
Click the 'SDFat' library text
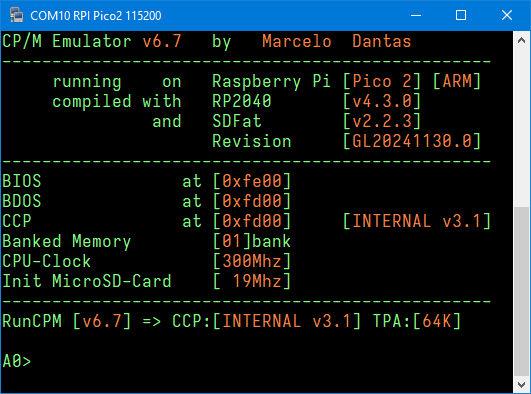pos(237,121)
